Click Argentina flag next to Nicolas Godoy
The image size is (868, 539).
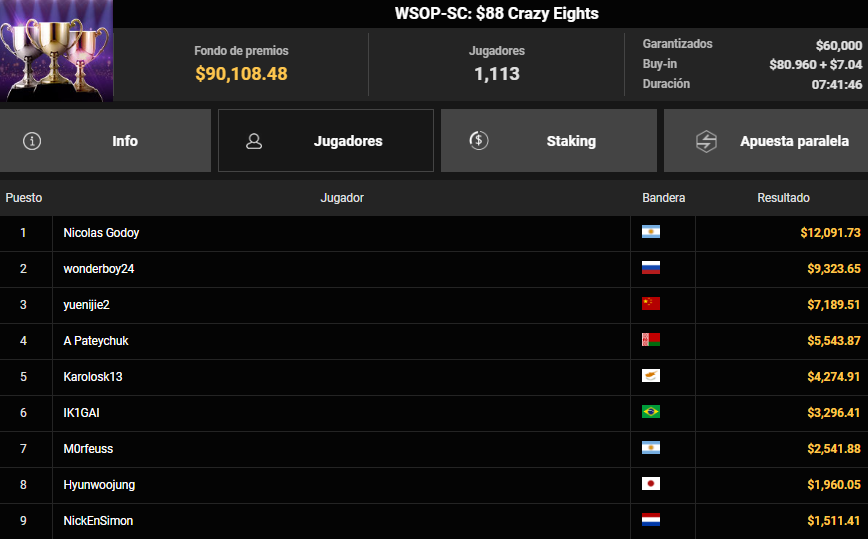(x=651, y=232)
